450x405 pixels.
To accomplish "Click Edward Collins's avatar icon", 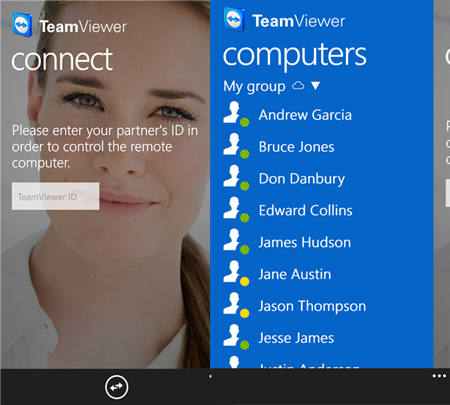I will 236,210.
